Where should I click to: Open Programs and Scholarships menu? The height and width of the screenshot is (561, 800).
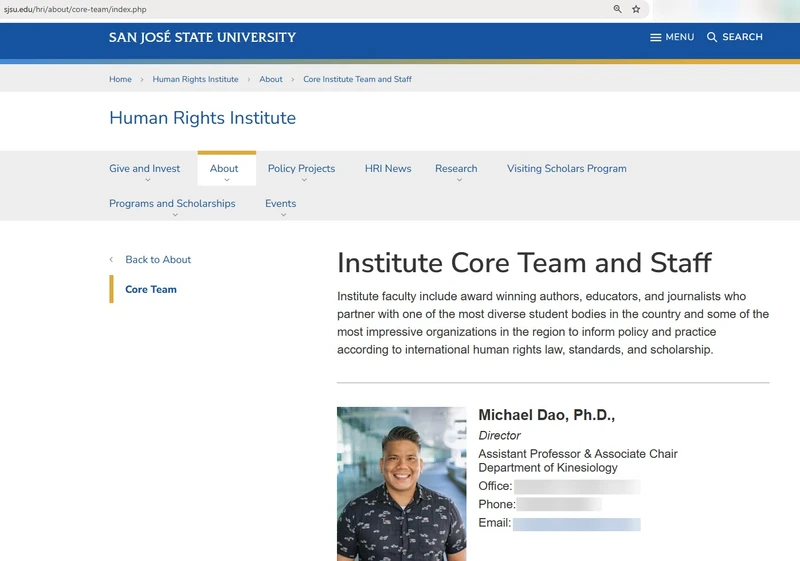pos(172,203)
